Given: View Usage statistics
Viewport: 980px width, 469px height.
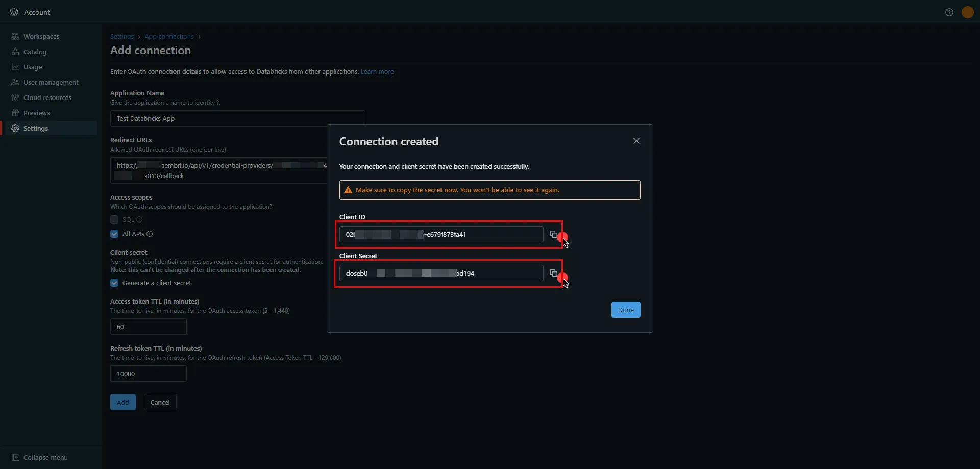Looking at the screenshot, I should tap(33, 67).
